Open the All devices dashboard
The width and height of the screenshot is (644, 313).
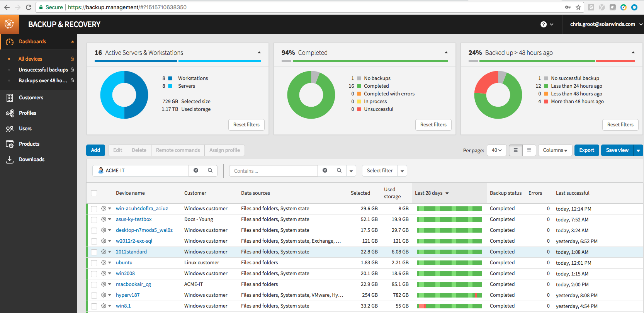[x=31, y=59]
